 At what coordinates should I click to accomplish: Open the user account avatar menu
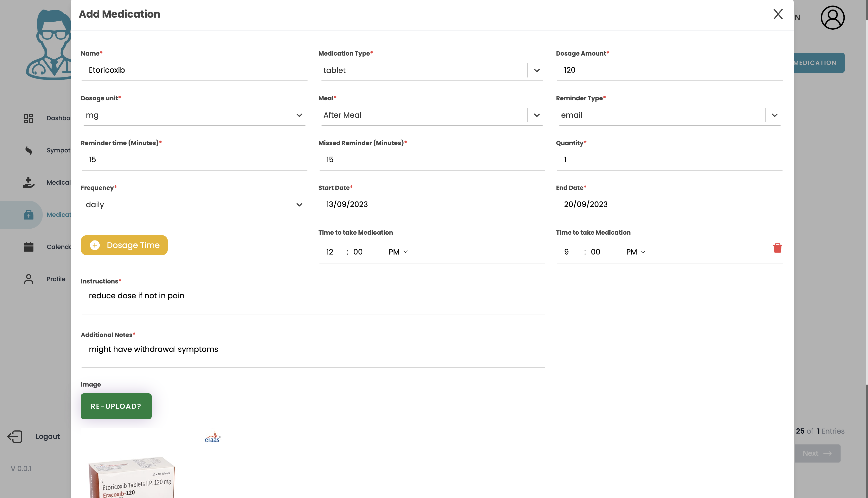point(833,17)
